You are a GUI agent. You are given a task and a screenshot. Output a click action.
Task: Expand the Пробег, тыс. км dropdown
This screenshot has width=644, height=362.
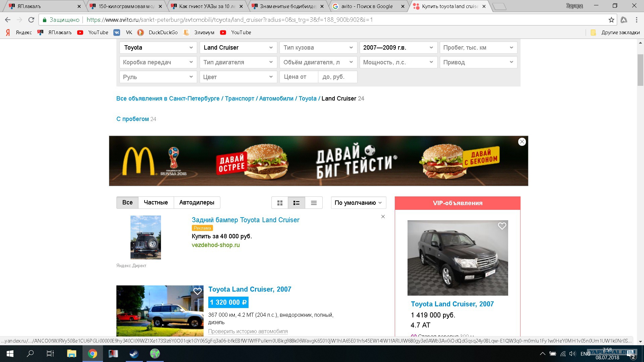(478, 48)
